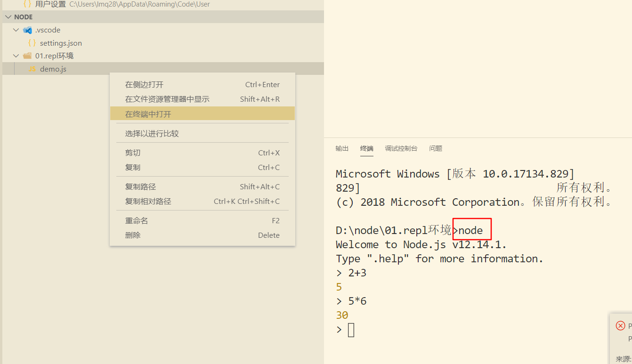632x364 pixels.
Task: Choose 复制路径 menu entry
Action: (x=203, y=187)
